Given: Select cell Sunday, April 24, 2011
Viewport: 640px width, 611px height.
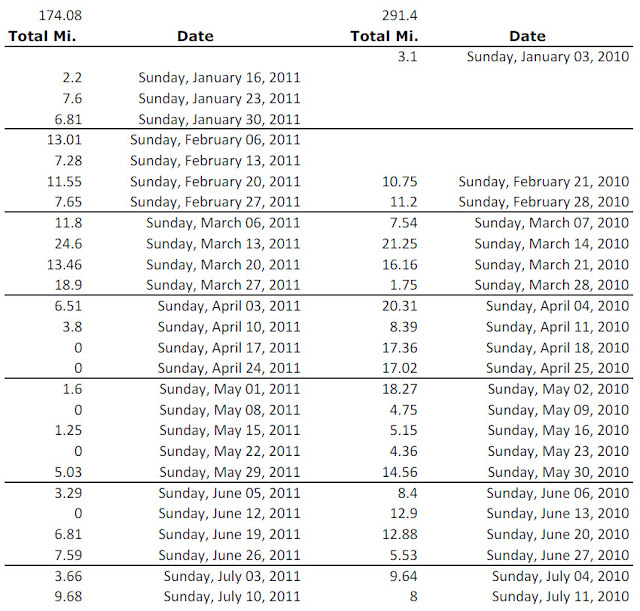Looking at the screenshot, I should click(229, 369).
